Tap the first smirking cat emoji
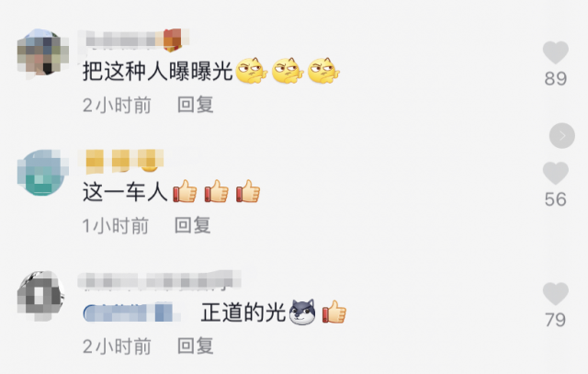Viewport: 588px width, 374px height. point(251,71)
